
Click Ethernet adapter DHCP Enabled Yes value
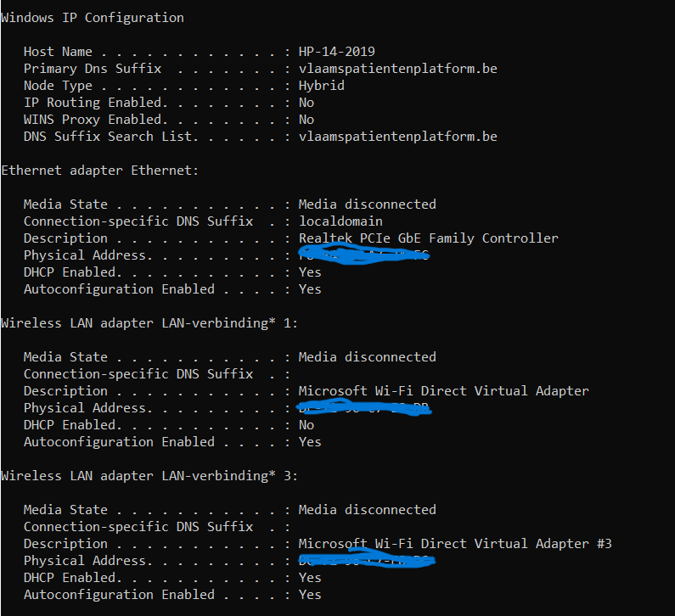coord(310,272)
